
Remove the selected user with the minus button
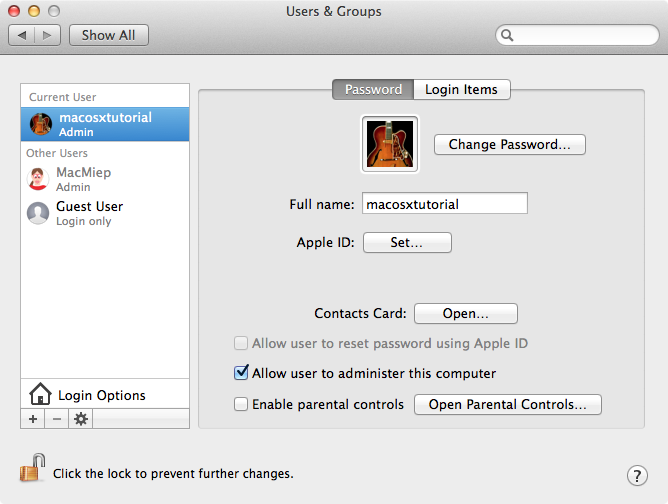pyautogui.click(x=57, y=419)
